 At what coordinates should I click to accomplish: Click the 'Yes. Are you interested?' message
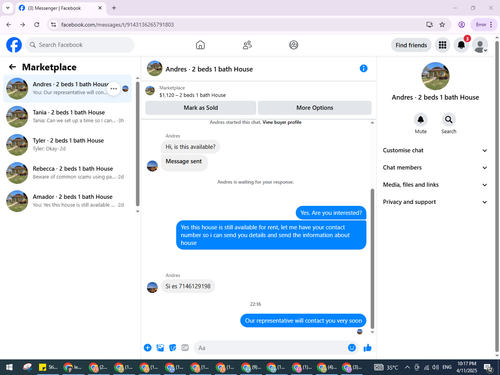(331, 213)
